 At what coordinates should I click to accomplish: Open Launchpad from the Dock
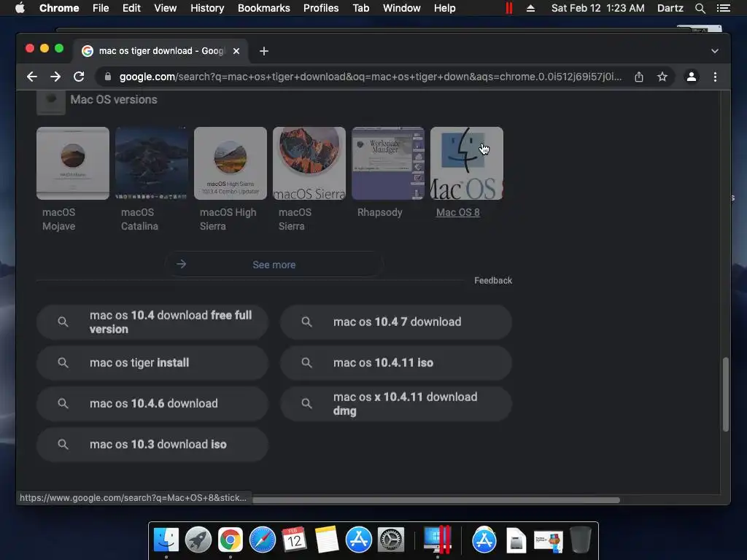[198, 540]
